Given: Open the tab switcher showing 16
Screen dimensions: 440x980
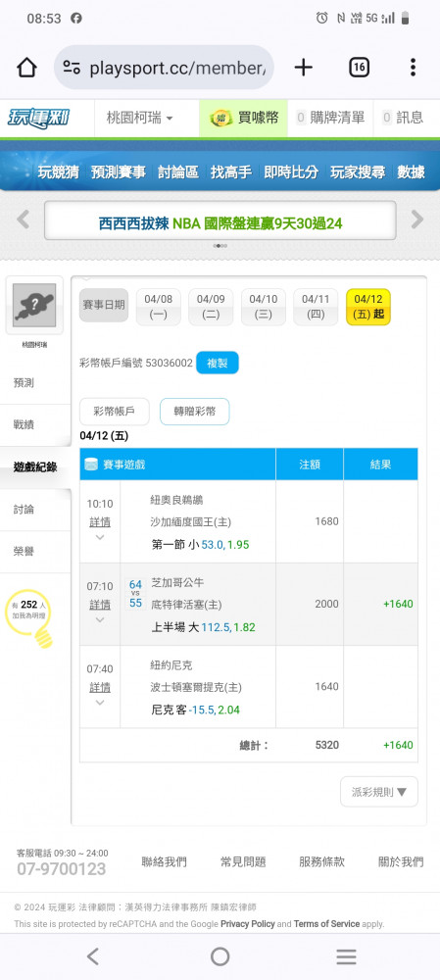Looking at the screenshot, I should (359, 68).
